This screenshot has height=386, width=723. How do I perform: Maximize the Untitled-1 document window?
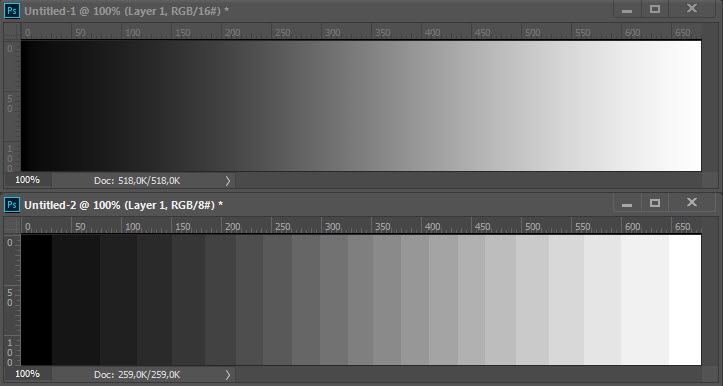[655, 9]
